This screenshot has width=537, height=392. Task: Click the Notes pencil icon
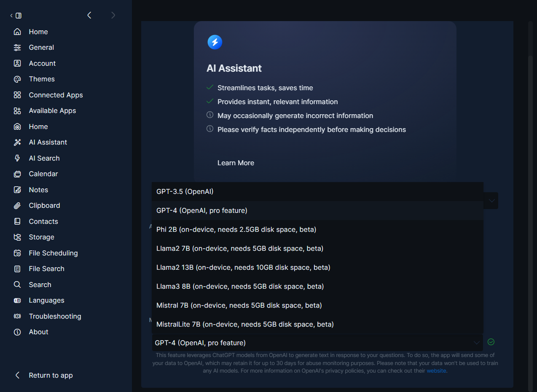(x=17, y=190)
